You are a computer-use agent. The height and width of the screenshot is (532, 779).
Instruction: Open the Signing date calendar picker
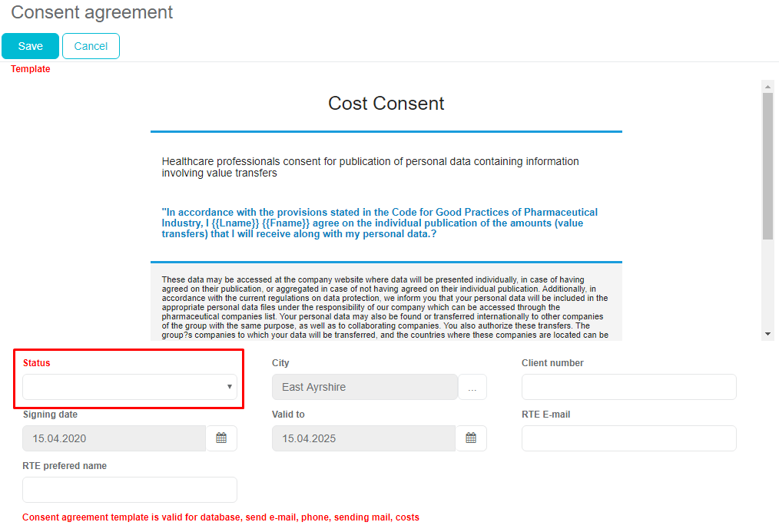pyautogui.click(x=221, y=438)
